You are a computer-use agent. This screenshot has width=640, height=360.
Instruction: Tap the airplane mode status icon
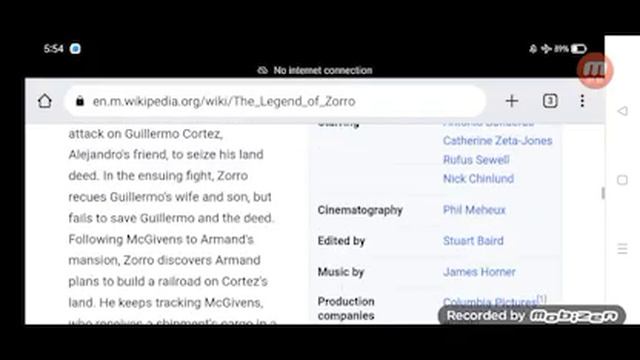pos(546,49)
